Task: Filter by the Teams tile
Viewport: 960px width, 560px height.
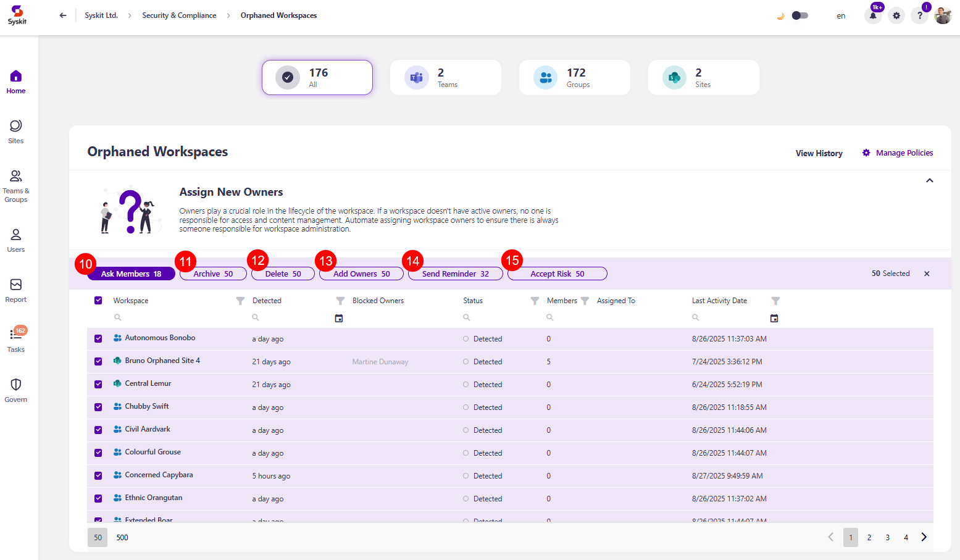Action: pos(445,78)
